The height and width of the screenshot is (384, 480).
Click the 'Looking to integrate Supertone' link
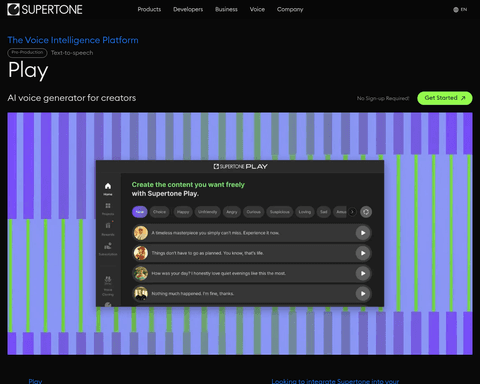[335, 381]
